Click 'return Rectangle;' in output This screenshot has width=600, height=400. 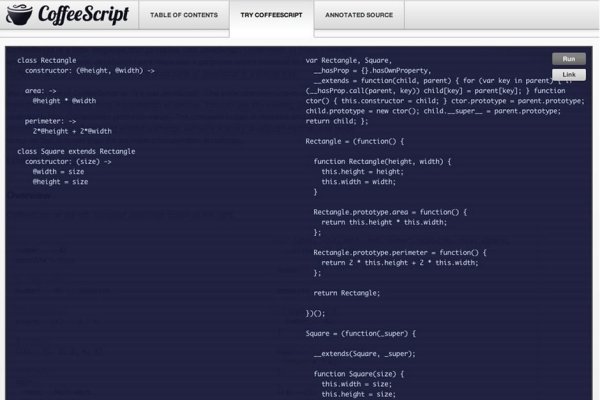coord(347,293)
